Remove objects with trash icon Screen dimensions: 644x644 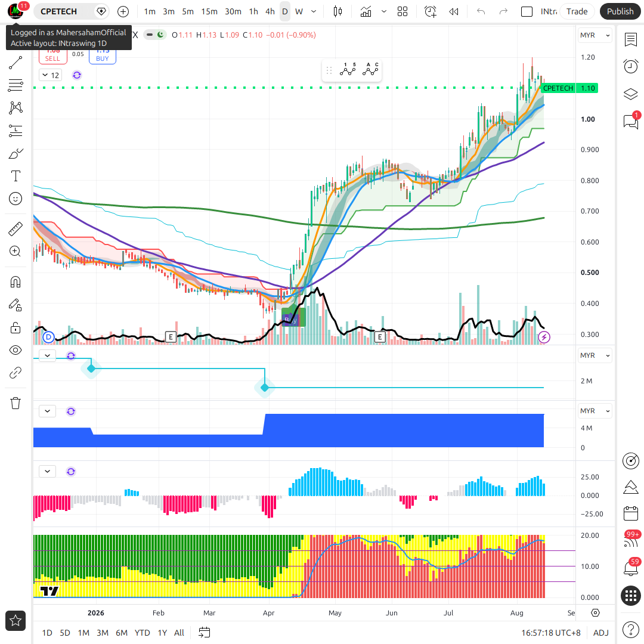(x=16, y=403)
